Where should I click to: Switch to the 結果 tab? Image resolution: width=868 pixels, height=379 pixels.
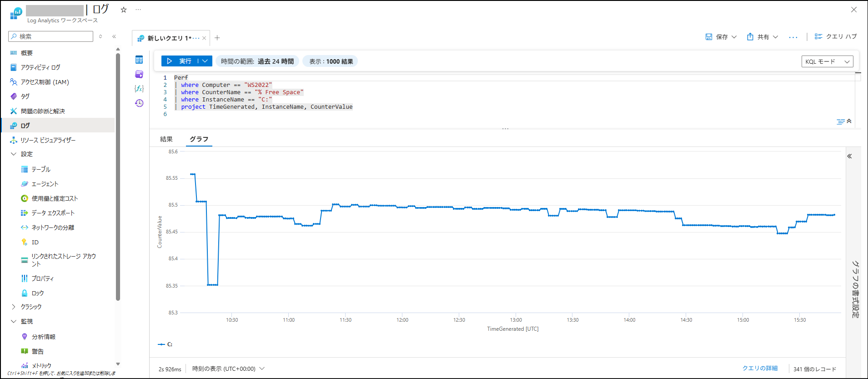[x=166, y=139]
